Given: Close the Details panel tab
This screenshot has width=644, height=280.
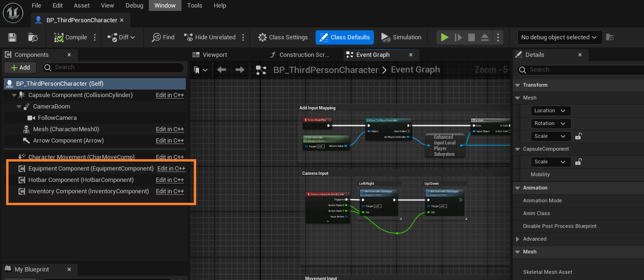Looking at the screenshot, I should click(x=580, y=55).
